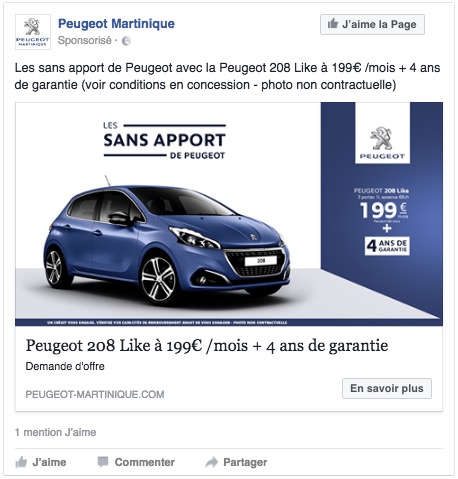Screen dimensions: 458x479
Task: Click the thumbs-up icon in J'aime la Page
Action: click(333, 24)
